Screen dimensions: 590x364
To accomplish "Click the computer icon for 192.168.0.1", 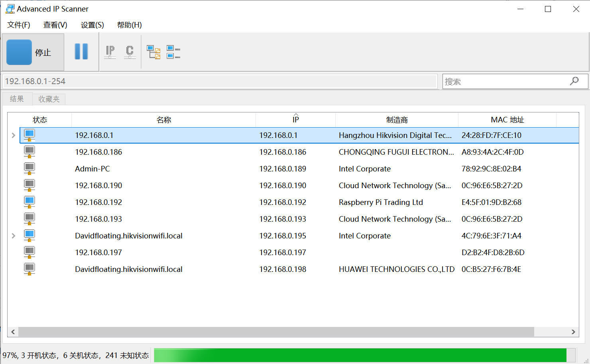I will coord(29,135).
